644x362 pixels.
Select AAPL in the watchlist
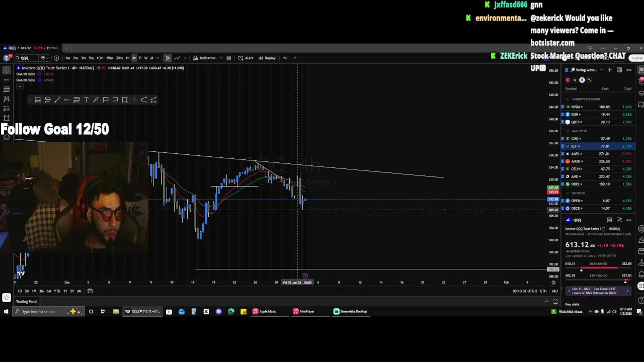pos(599,154)
